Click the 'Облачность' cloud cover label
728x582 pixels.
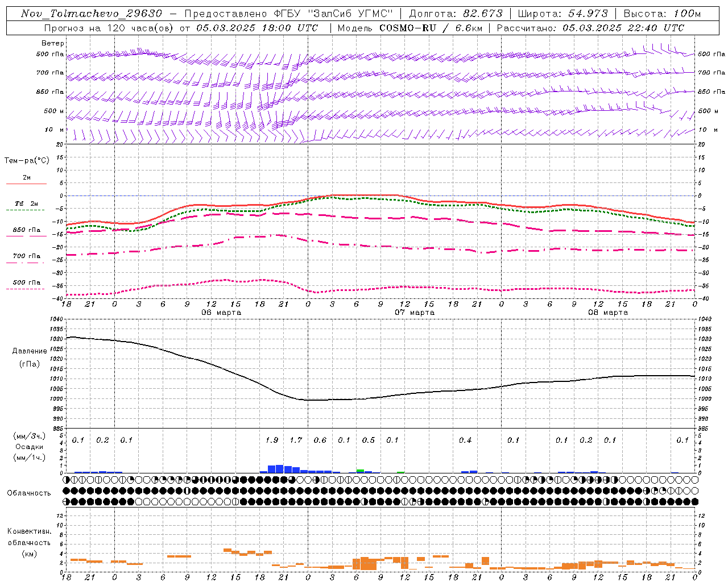pos(29,493)
